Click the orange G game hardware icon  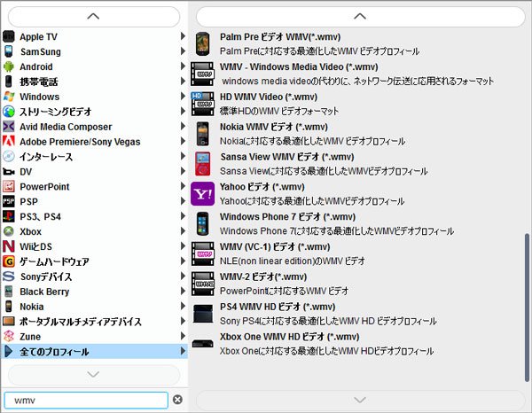pyautogui.click(x=9, y=261)
